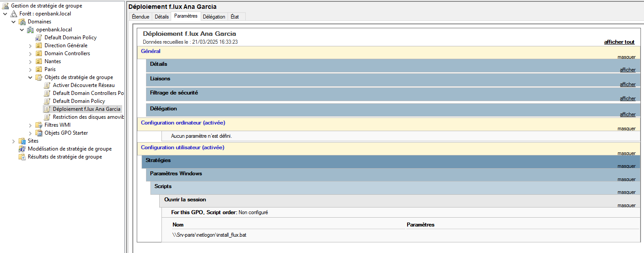The height and width of the screenshot is (253, 644).
Task: Expand the Direction Générale organizational unit
Action: click(30, 45)
